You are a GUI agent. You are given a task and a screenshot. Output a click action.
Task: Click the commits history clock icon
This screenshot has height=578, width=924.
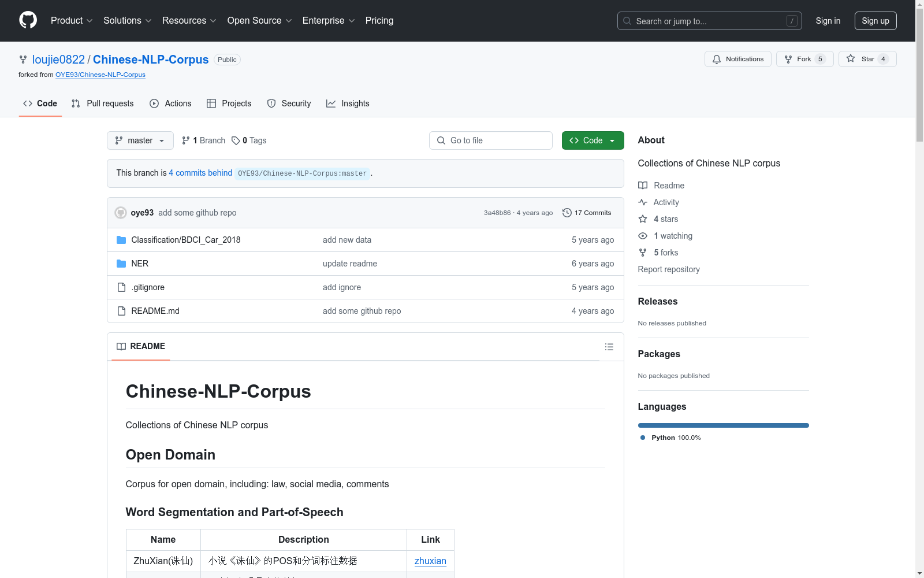tap(567, 213)
